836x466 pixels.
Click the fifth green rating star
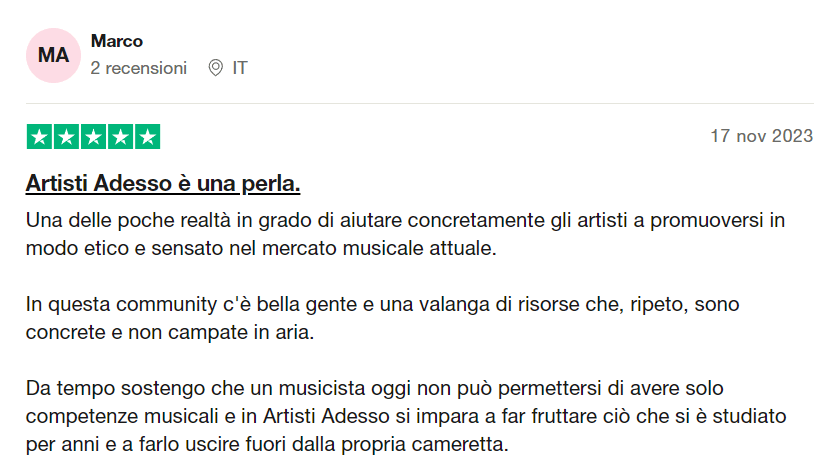pyautogui.click(x=147, y=137)
